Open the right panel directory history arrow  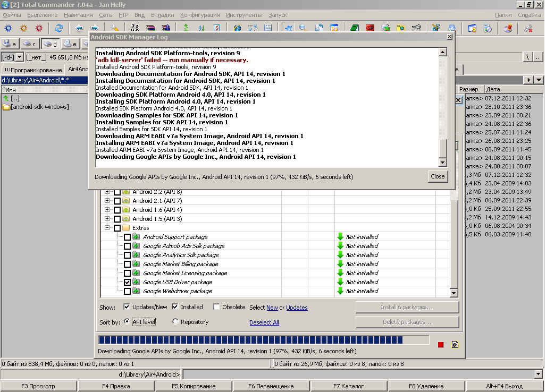tap(539, 80)
